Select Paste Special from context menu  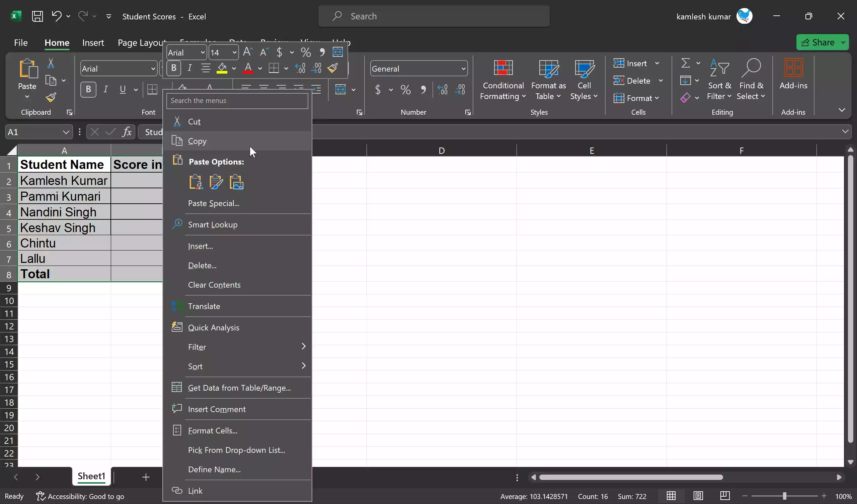(x=214, y=203)
